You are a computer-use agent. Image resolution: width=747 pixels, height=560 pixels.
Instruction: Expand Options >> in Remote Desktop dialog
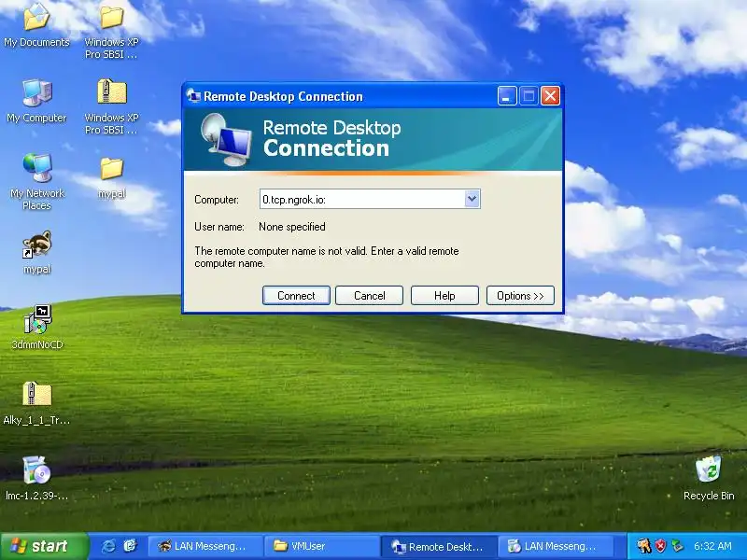[520, 295]
